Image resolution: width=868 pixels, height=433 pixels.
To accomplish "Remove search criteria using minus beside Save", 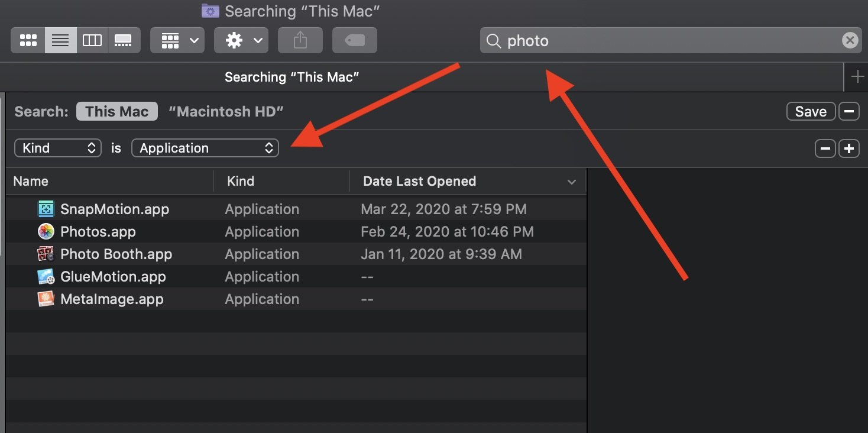I will 849,111.
